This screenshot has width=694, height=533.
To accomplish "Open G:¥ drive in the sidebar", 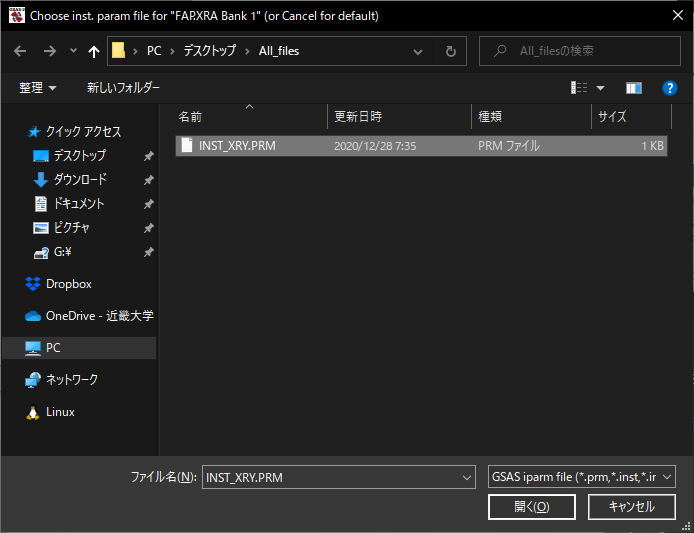I will coord(63,252).
